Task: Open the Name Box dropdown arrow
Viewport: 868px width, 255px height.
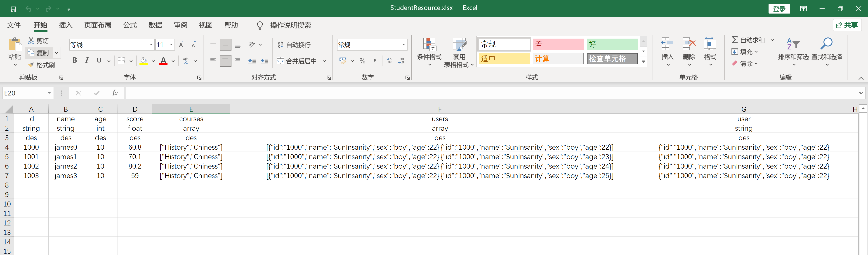Action: (x=49, y=93)
